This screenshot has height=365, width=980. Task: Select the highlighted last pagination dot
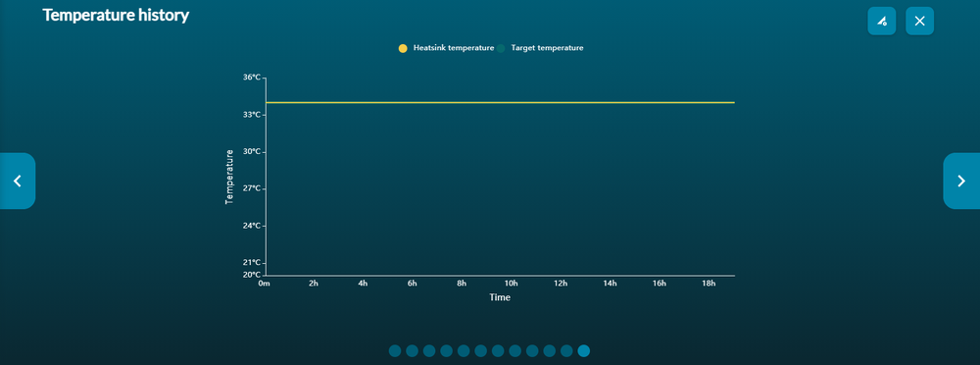584,350
